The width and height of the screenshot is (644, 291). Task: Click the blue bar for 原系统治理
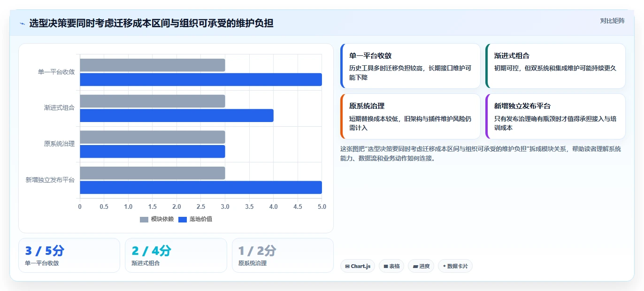(x=153, y=152)
